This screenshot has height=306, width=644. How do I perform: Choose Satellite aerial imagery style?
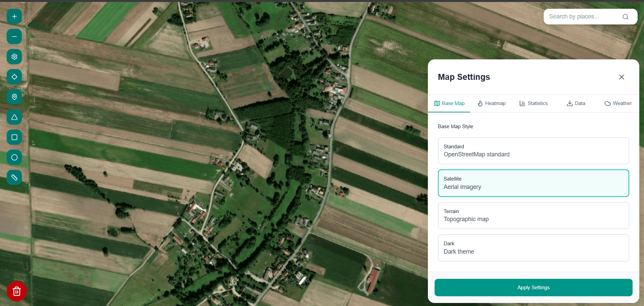click(534, 183)
